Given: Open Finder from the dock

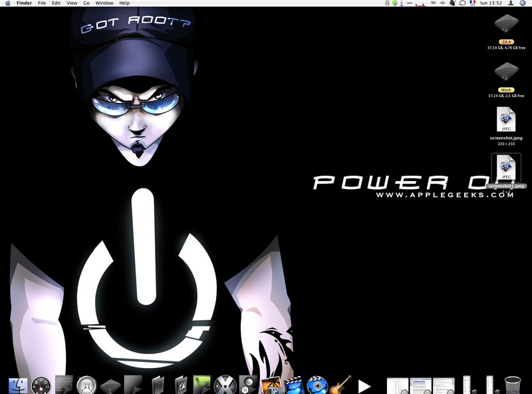Looking at the screenshot, I should point(18,386).
